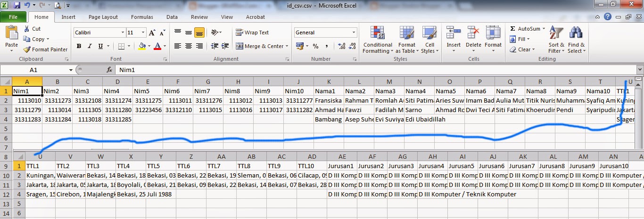Toggle Bottom Align icon

pos(199,32)
